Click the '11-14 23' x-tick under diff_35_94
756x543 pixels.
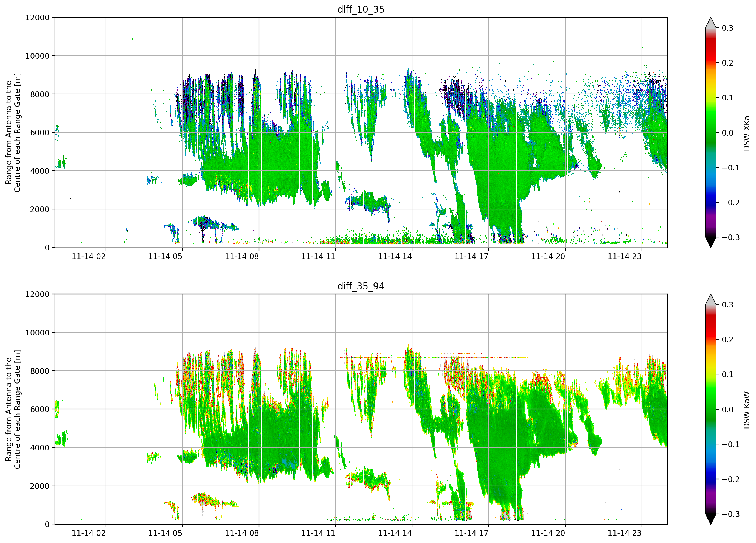point(625,533)
